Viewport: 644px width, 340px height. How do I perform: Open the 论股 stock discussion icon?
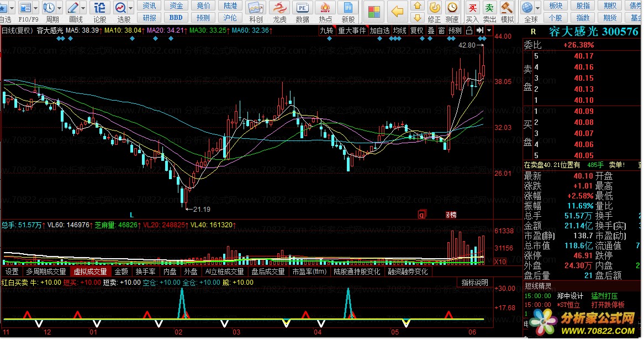point(99,8)
